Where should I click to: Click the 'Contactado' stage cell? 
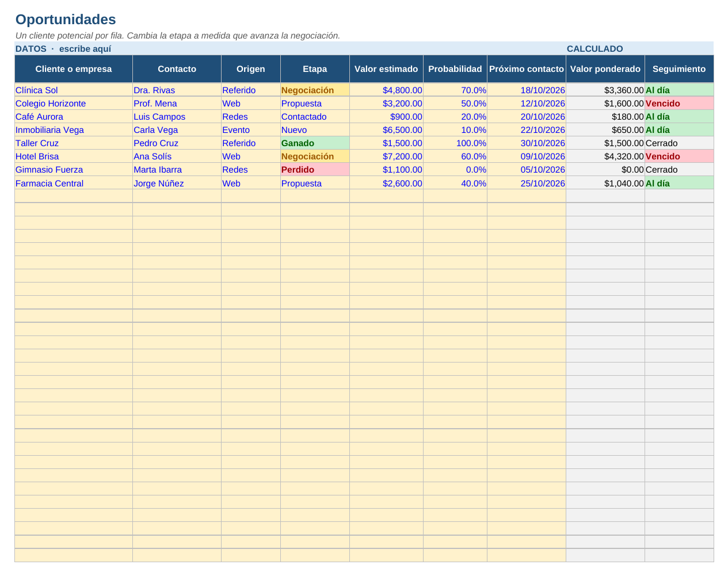pos(315,116)
